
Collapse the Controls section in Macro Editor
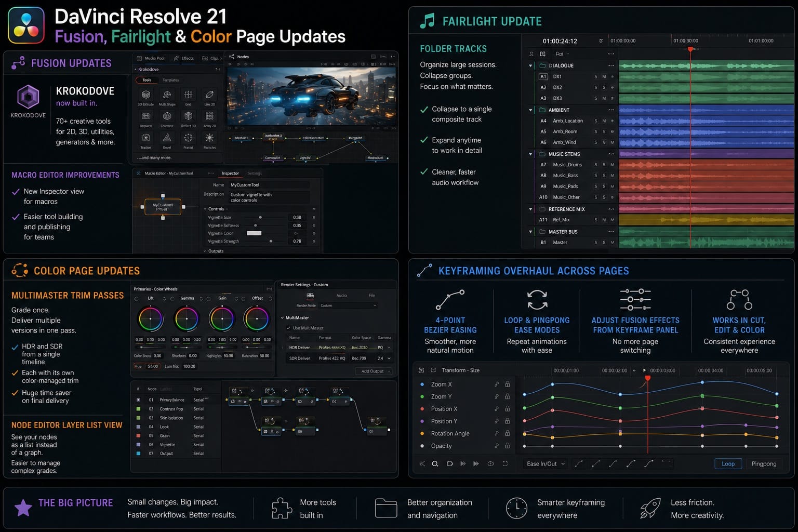pos(205,209)
